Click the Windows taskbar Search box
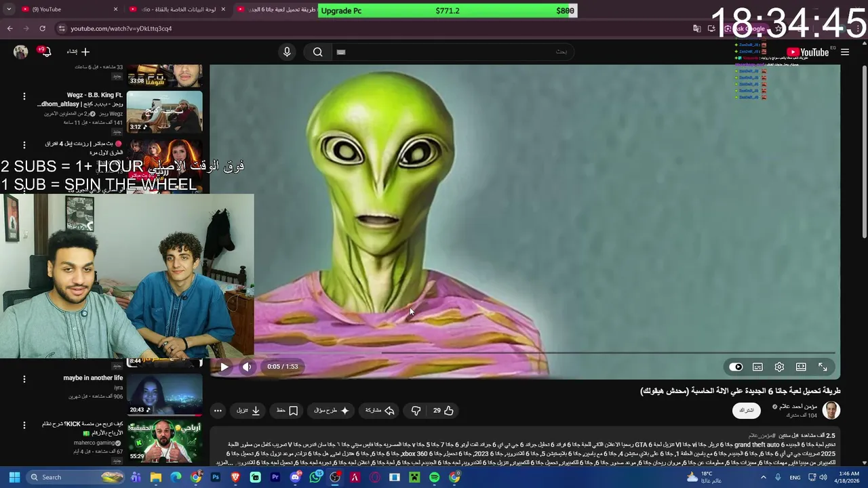The width and height of the screenshot is (868, 488). coord(76,477)
